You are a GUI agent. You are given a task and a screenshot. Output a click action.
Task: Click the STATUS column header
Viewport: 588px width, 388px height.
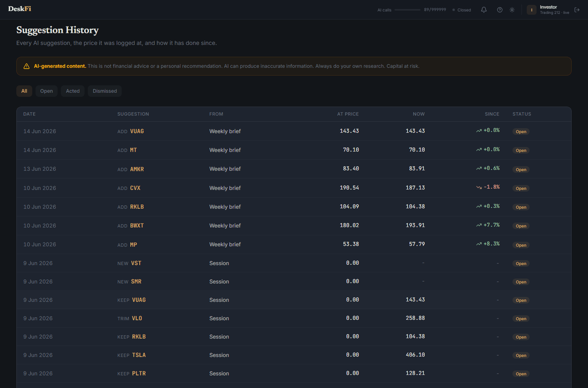click(522, 114)
